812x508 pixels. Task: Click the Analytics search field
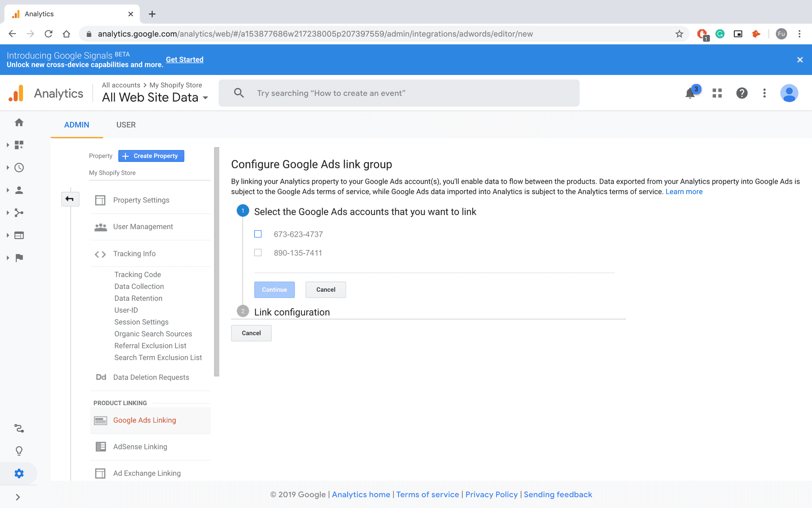[399, 93]
